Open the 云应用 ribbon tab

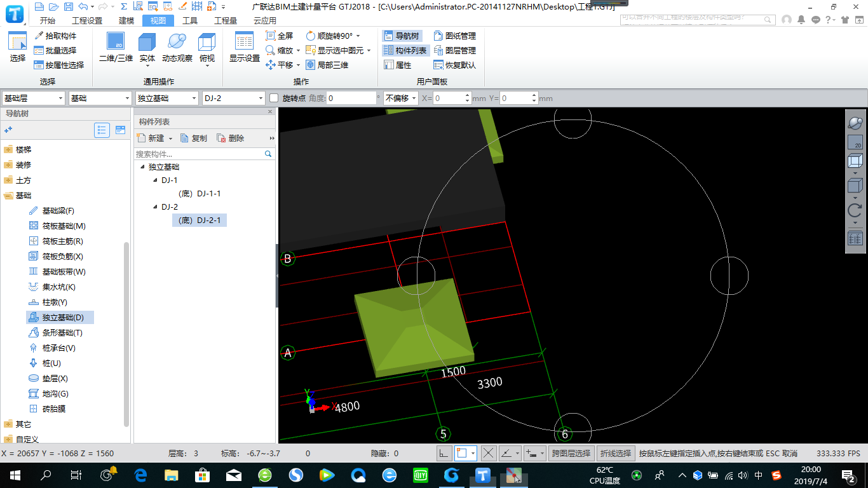pos(265,20)
